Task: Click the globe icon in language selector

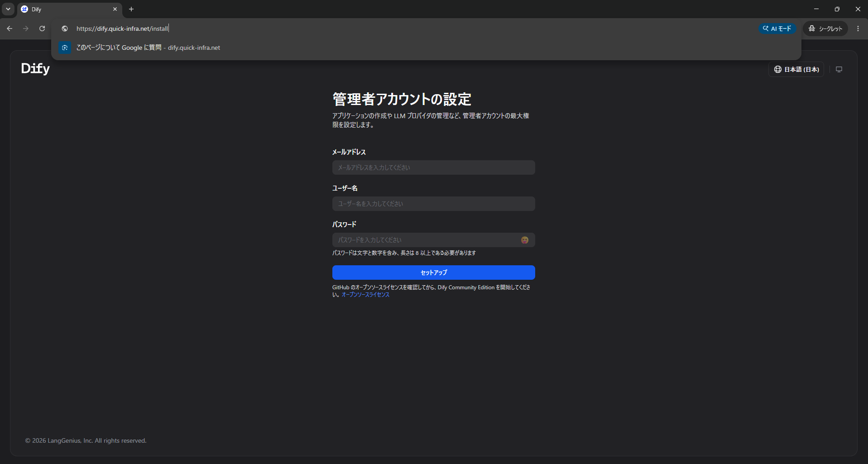Action: pos(778,69)
